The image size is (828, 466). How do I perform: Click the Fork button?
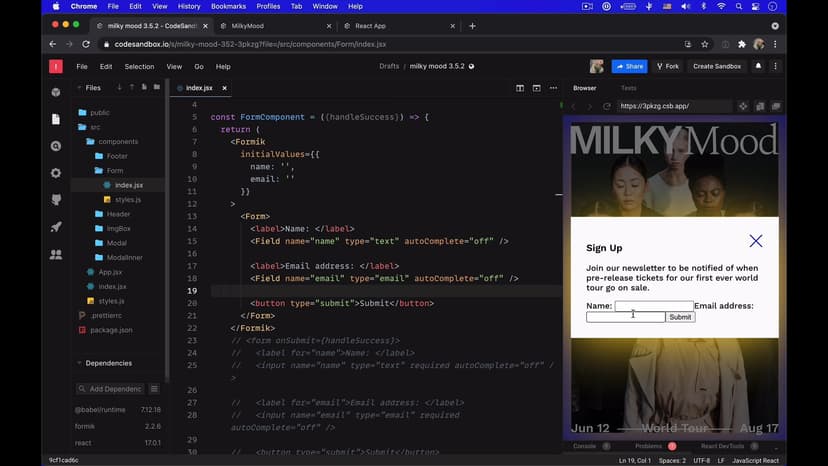[x=667, y=66]
